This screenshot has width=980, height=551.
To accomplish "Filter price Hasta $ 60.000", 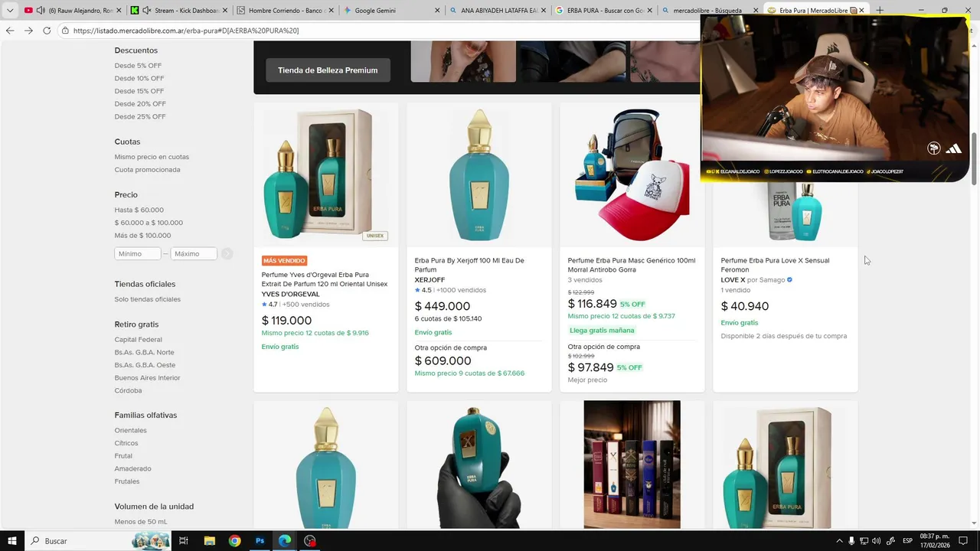I will (x=139, y=210).
